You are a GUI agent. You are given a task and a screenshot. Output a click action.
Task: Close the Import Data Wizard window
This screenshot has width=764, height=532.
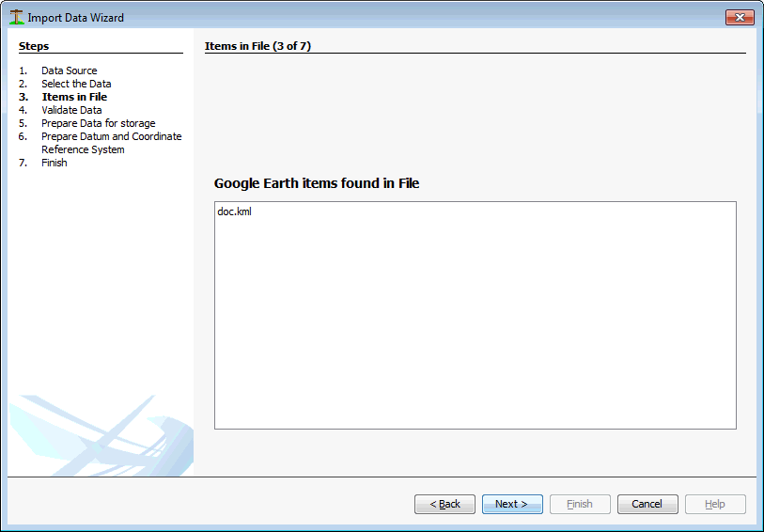740,18
